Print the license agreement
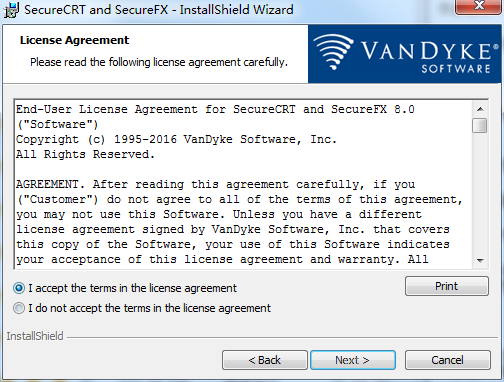 point(447,286)
